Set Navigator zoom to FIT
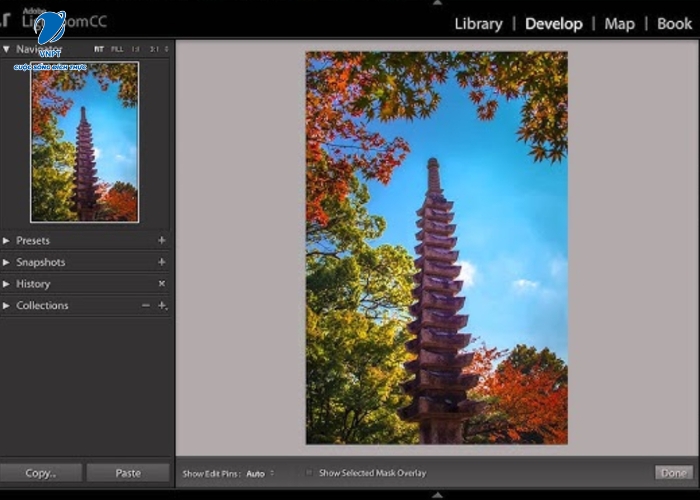The width and height of the screenshot is (700, 500). pos(99,49)
